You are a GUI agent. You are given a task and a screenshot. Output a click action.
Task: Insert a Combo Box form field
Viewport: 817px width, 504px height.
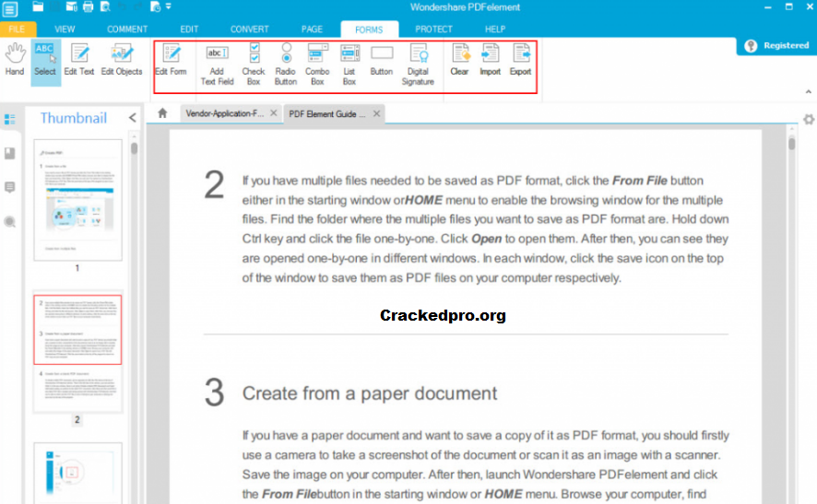[317, 65]
